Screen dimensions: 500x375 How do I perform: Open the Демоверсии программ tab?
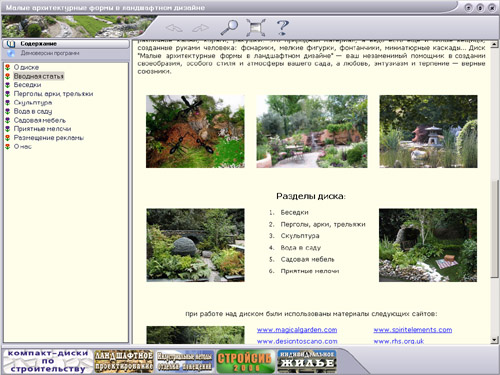[66, 53]
